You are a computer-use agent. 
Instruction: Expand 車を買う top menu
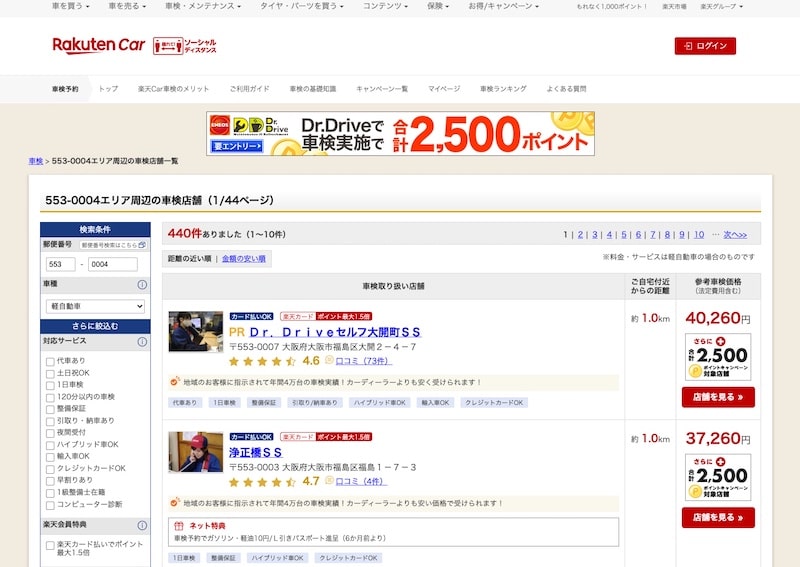[x=70, y=6]
